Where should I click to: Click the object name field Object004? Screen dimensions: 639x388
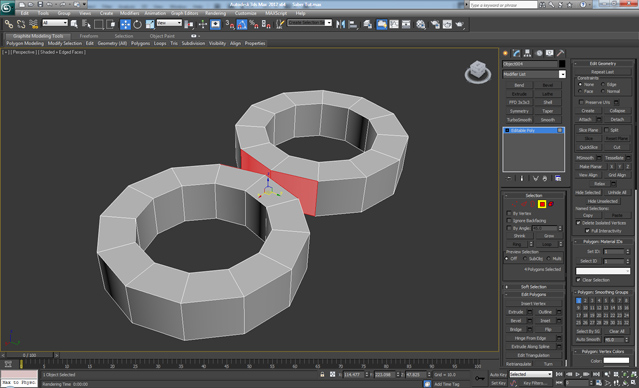529,64
